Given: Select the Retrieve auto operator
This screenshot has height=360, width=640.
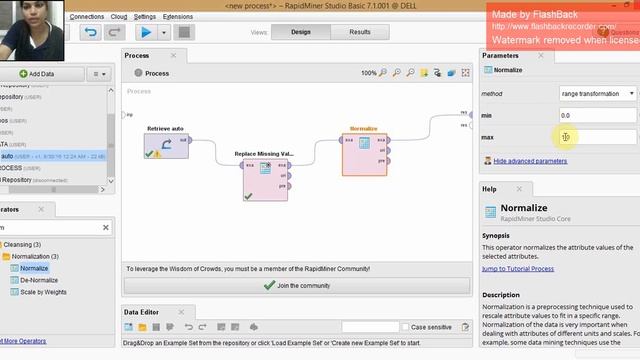Looking at the screenshot, I should [166, 146].
